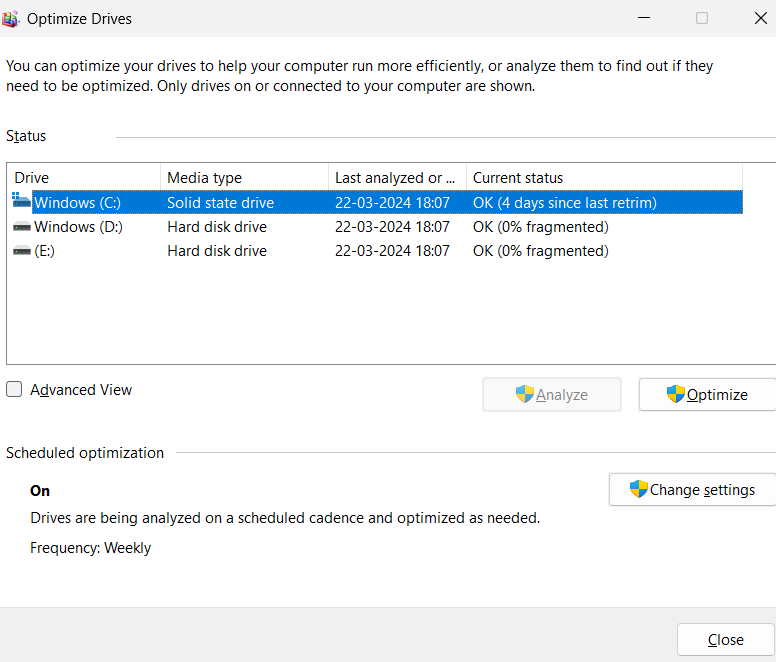Sort the list by Drive column header
776x662 pixels.
pos(83,178)
